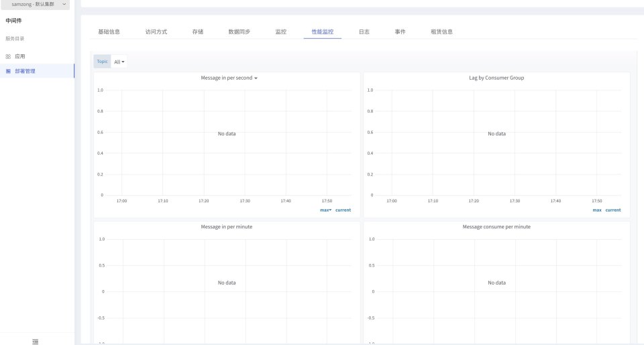Open the 访问方式 tab
The height and width of the screenshot is (345, 644).
[156, 31]
